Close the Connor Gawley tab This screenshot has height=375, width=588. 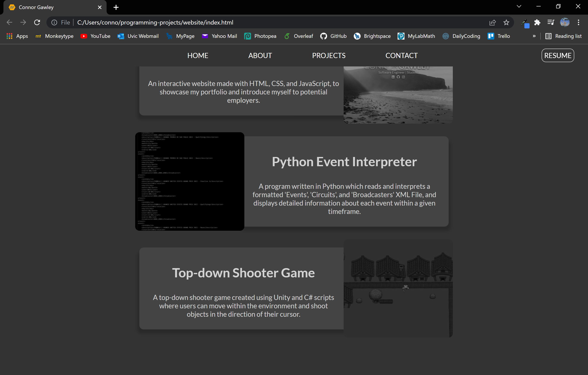[100, 7]
